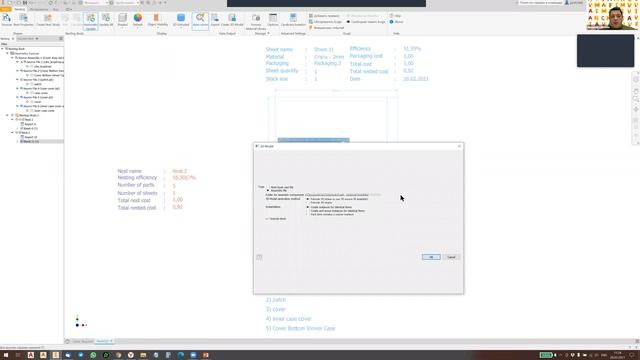Select the Assembly file radio option

tap(268, 191)
